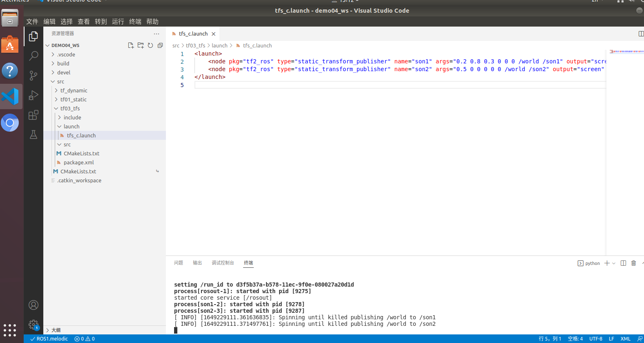Open explorer views and more actions menu
The image size is (644, 343).
tap(157, 34)
